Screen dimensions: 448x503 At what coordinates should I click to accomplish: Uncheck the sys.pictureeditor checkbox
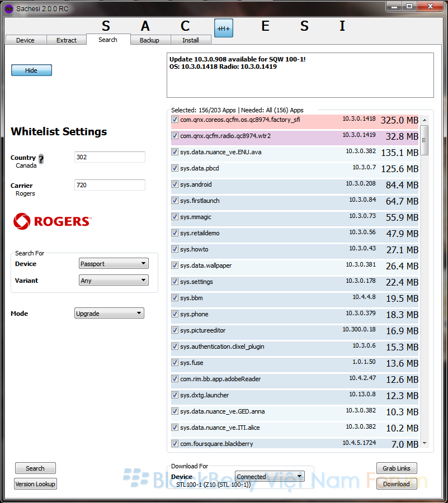[x=175, y=330]
